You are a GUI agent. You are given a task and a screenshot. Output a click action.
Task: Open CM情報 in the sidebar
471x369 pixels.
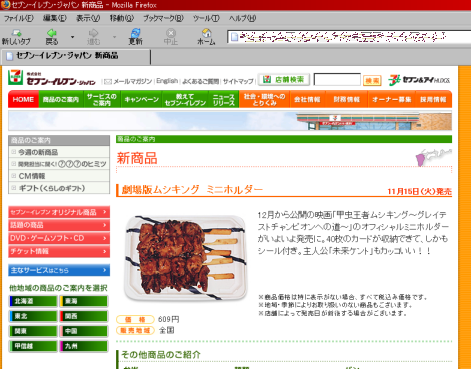59,176
